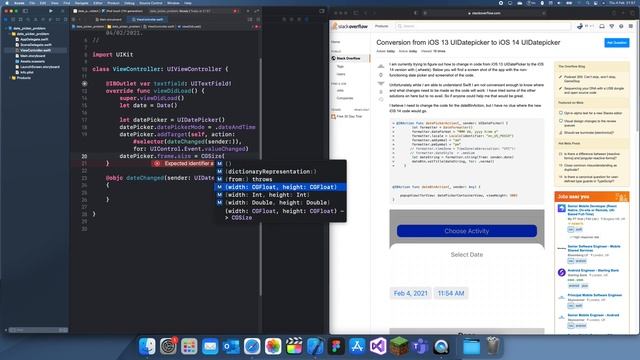This screenshot has width=640, height=360.
Task: Open LaunchScreen.storyboard in the project navigator
Action: coord(39,67)
